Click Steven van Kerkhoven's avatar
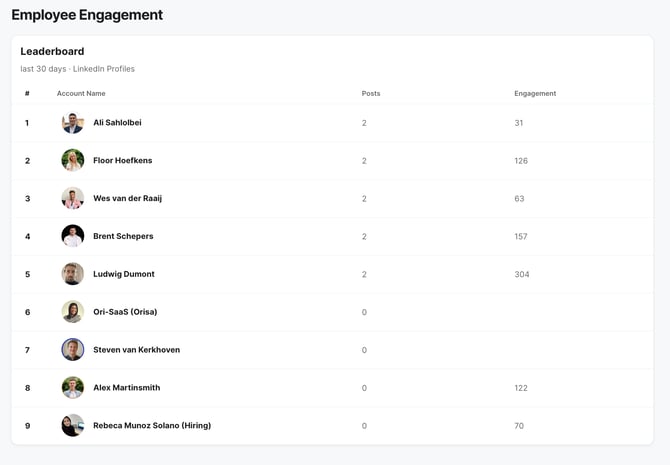670x465 pixels. [73, 350]
